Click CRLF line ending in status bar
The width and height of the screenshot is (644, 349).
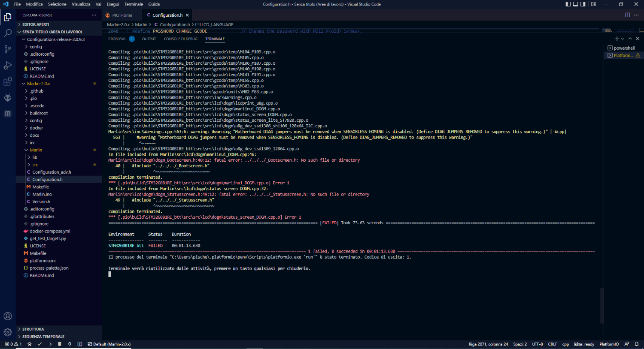(x=553, y=344)
